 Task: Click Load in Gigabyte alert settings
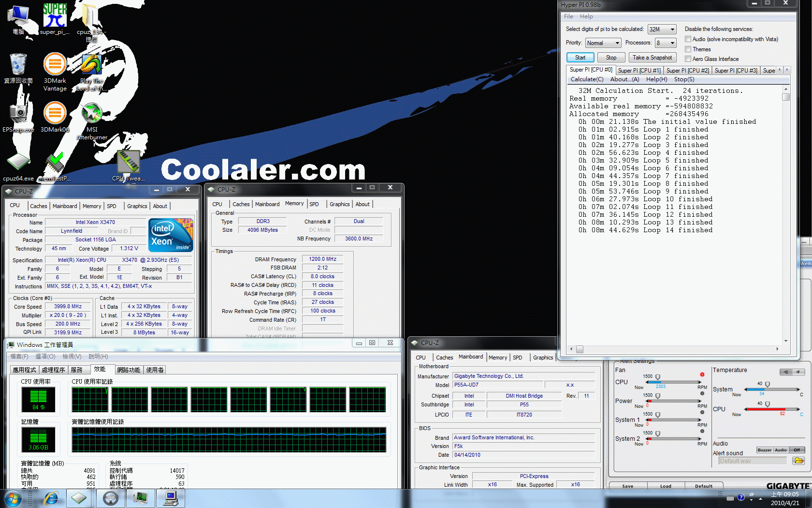(x=666, y=486)
